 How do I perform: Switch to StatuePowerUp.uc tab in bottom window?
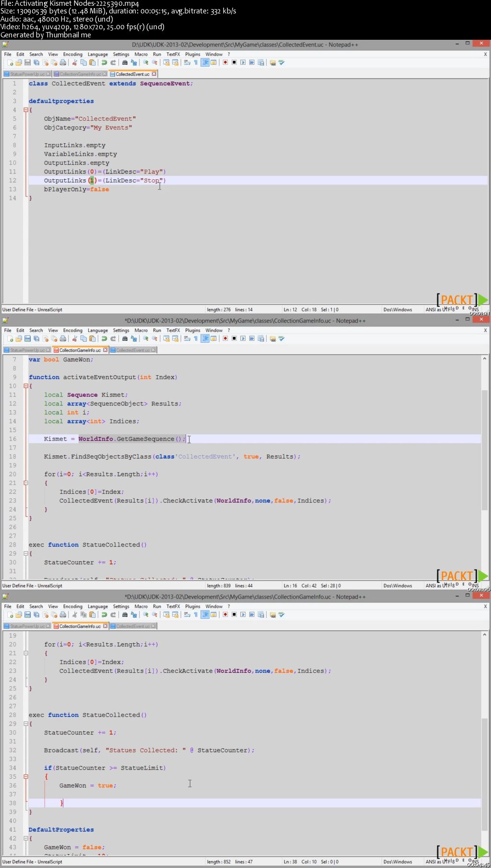pyautogui.click(x=27, y=626)
